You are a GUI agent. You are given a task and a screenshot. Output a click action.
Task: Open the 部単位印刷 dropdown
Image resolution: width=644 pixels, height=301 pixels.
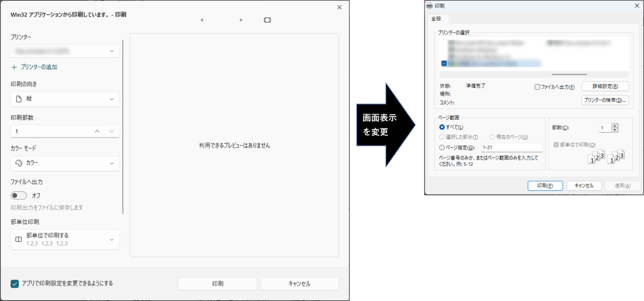[65, 239]
